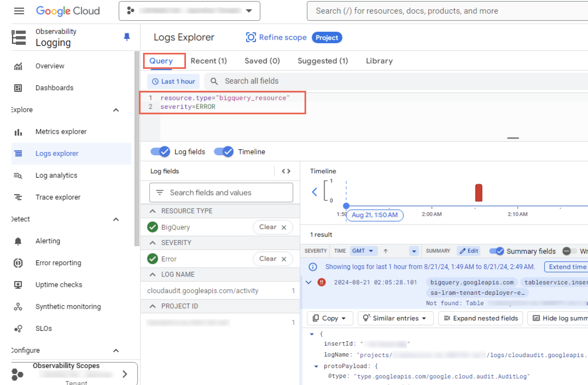The width and height of the screenshot is (588, 385).
Task: Pan the timeline backward with left arrow
Action: point(315,192)
